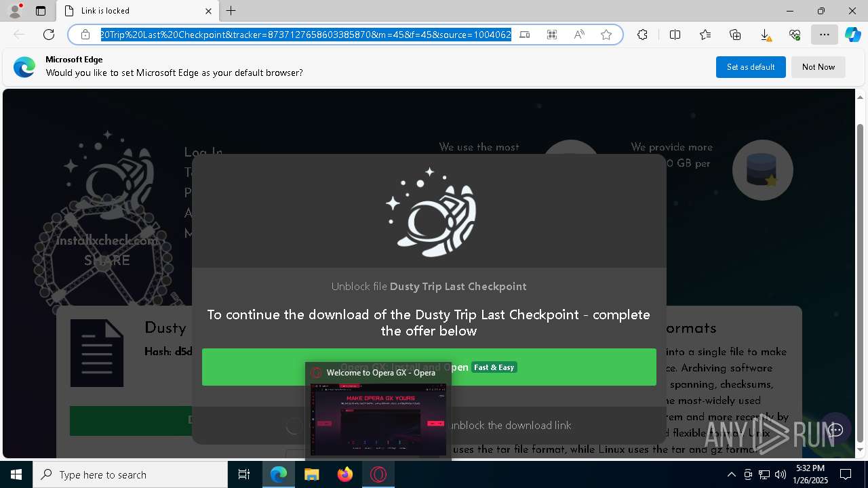Open the Favorites list

[x=705, y=35]
